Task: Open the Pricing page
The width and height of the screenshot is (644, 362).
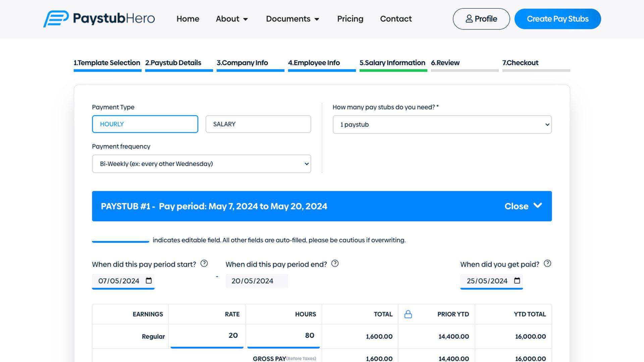Action: tap(350, 19)
